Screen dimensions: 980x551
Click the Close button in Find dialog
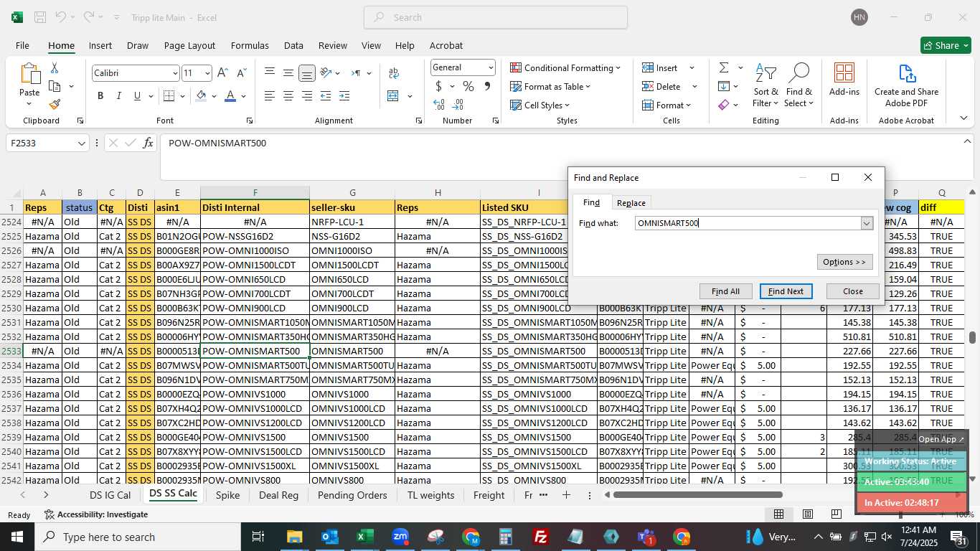click(852, 291)
